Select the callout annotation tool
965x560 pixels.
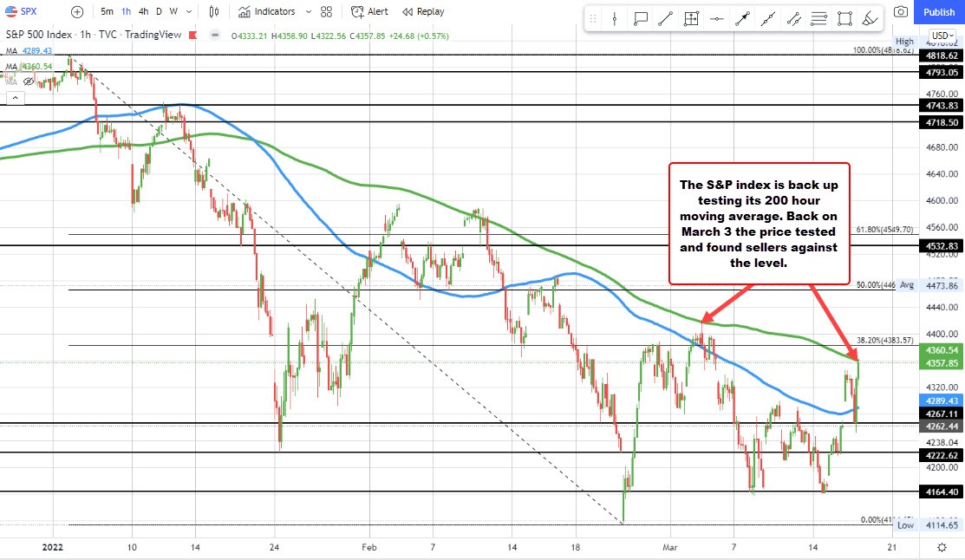tap(642, 19)
